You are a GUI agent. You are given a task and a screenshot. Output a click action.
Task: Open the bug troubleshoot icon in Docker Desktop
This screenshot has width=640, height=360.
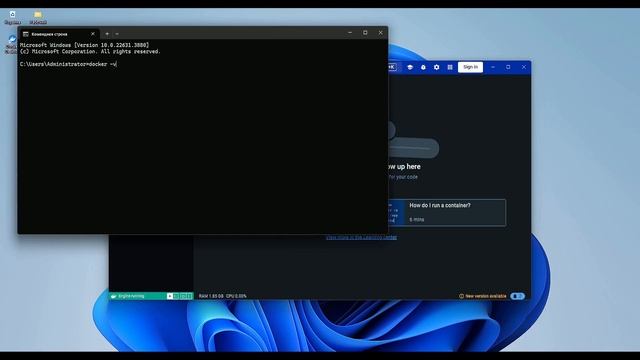pyautogui.click(x=423, y=67)
